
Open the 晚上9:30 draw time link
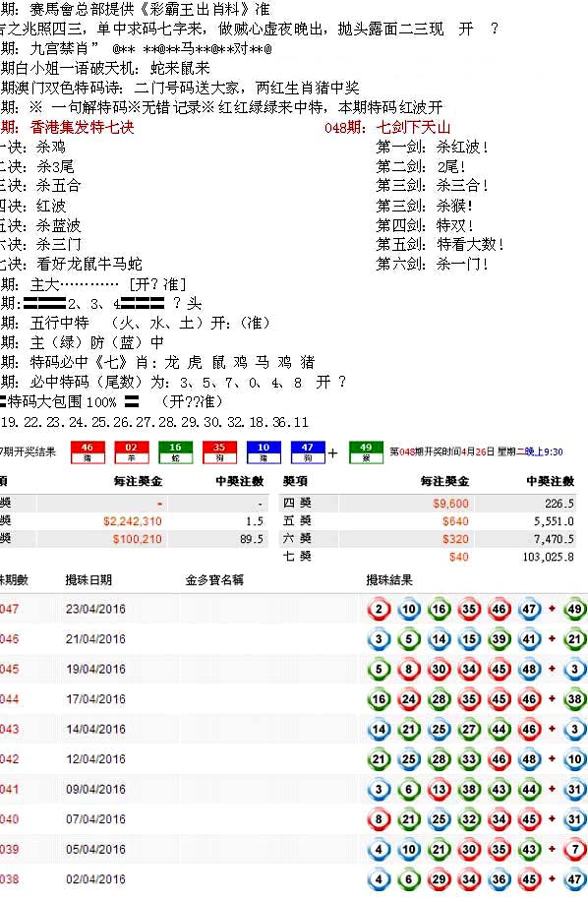[544, 452]
